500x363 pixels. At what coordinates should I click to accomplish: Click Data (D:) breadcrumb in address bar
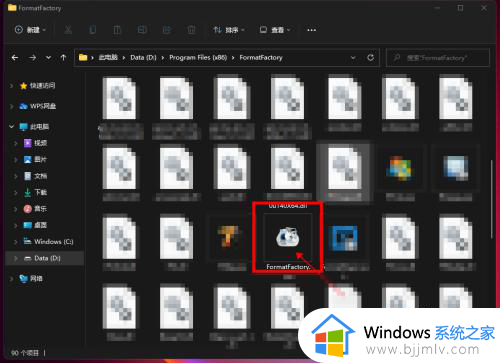[143, 58]
